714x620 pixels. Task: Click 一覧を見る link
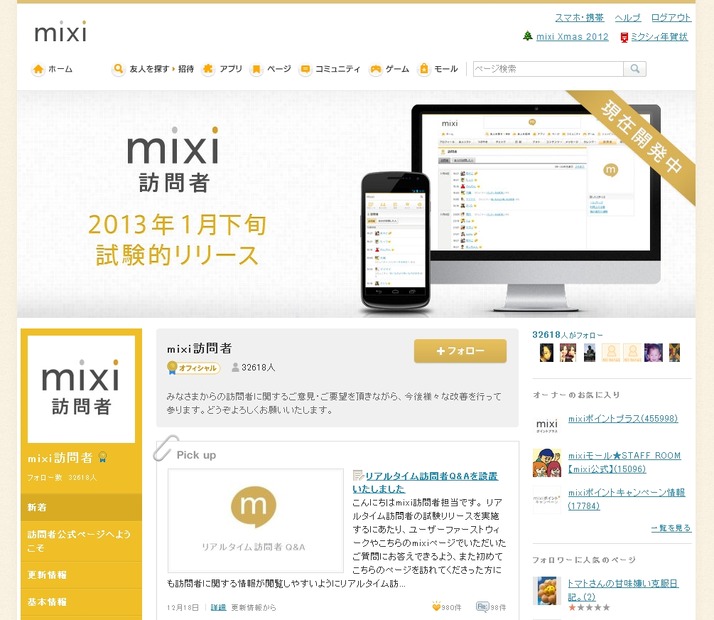[x=671, y=528]
